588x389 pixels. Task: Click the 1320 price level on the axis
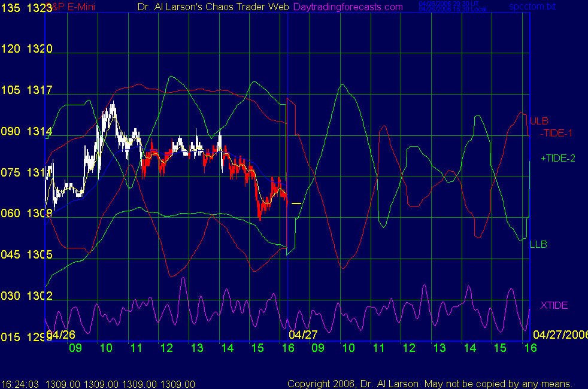click(40, 49)
